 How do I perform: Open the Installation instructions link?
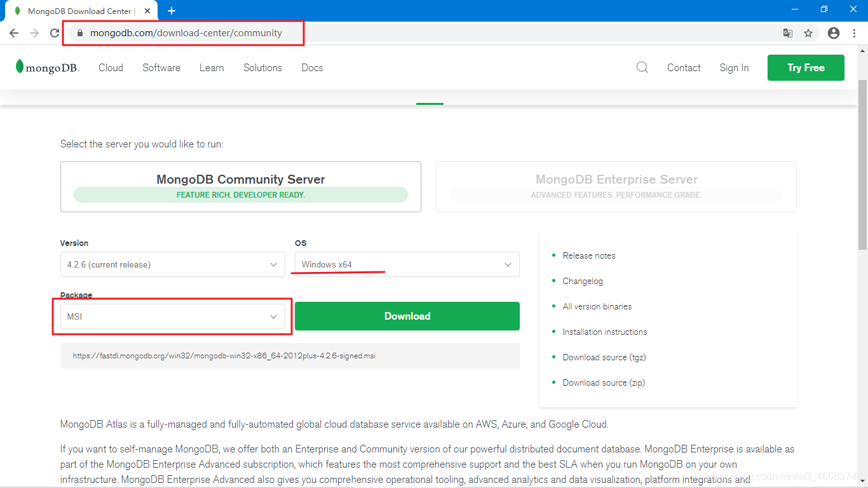pyautogui.click(x=605, y=332)
